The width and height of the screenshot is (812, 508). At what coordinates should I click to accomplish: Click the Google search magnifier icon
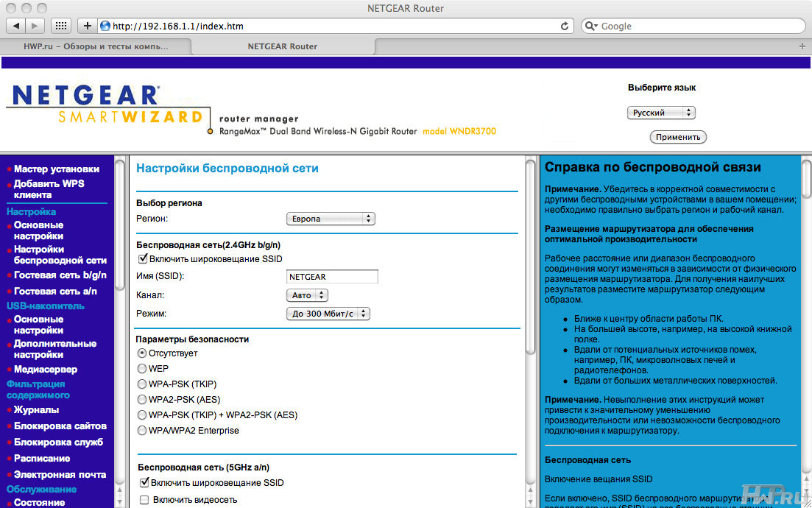(591, 26)
